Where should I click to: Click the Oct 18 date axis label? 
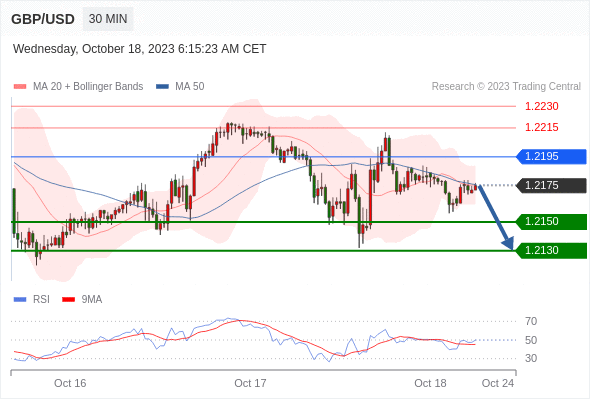coord(430,383)
